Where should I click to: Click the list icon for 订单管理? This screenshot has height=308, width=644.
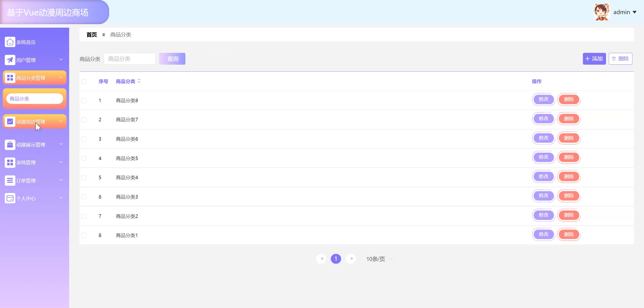pos(10,180)
